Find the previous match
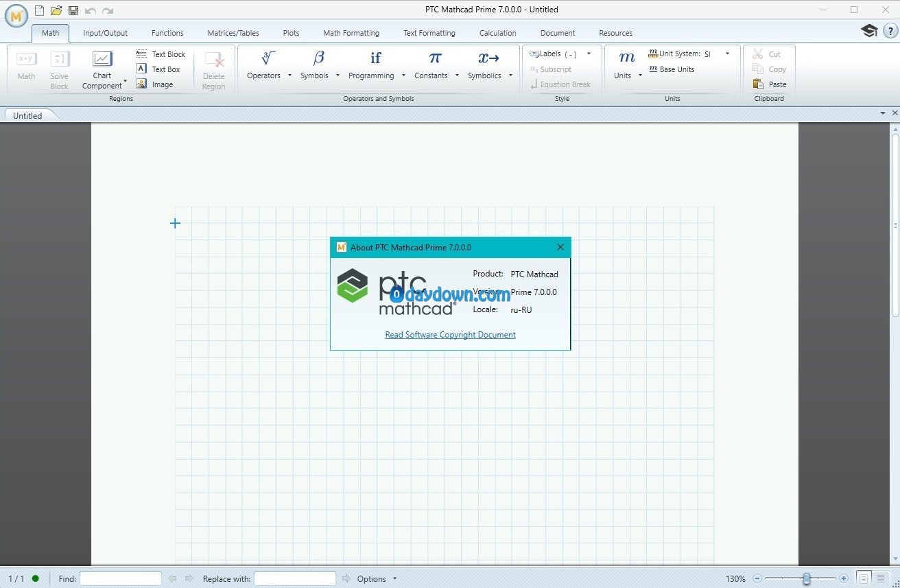 [172, 578]
